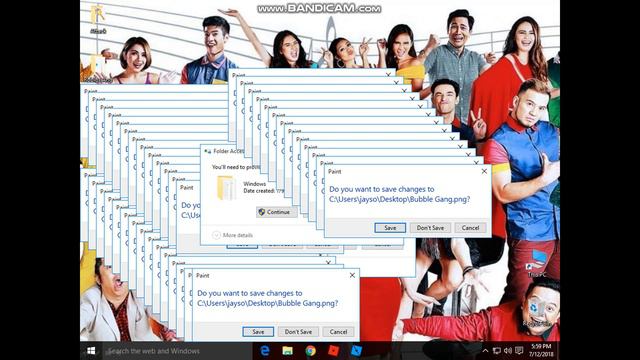Choose Don't Save in the upper-right Paint dialog

pos(430,228)
